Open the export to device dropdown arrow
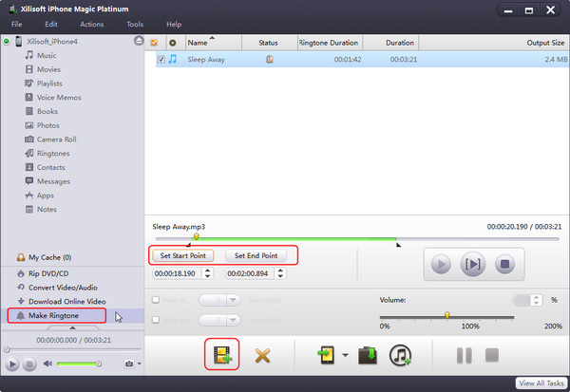Screen dimensions: 570x392 (345, 357)
